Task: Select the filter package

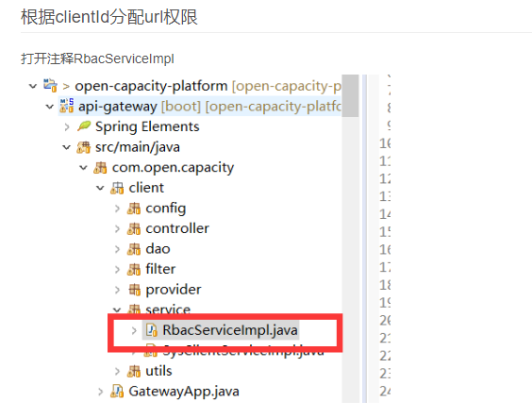Action: pos(160,270)
